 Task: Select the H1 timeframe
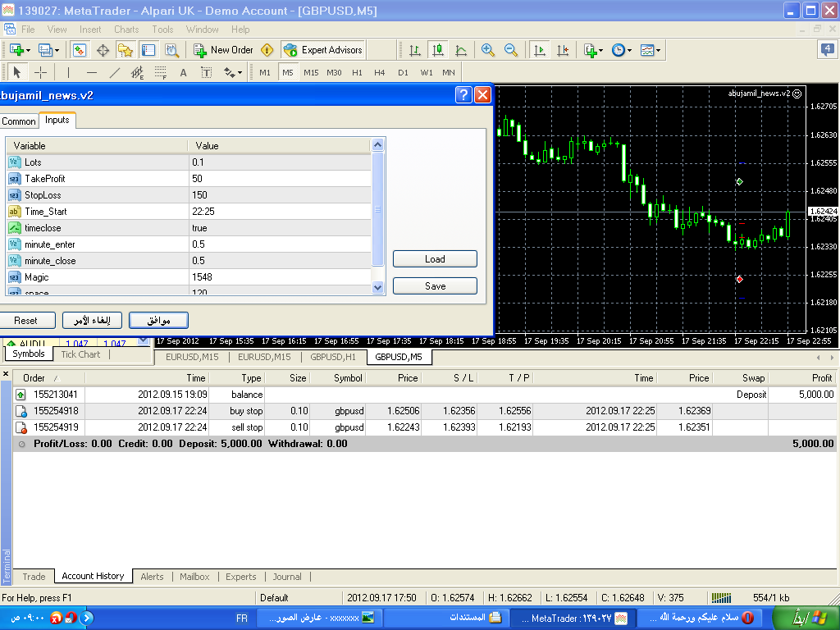[x=357, y=72]
